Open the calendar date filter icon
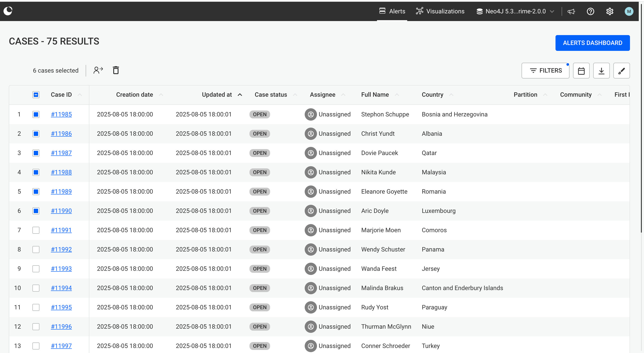The width and height of the screenshot is (644, 353). [x=581, y=71]
